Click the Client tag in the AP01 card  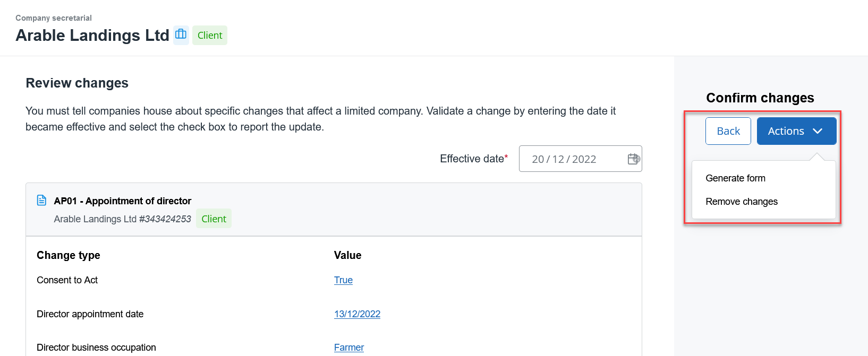[x=214, y=219]
